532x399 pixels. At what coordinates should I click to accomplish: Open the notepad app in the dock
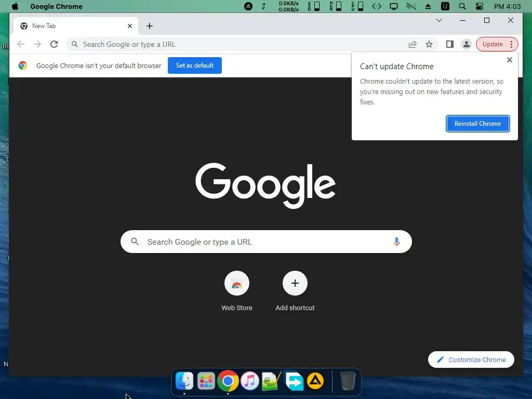tap(271, 381)
